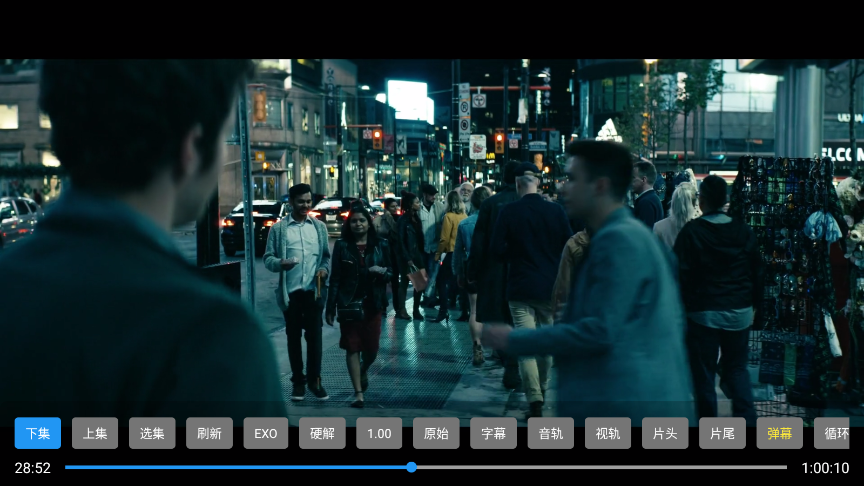Click the 循环 loop button
The image size is (864, 486).
(x=832, y=433)
